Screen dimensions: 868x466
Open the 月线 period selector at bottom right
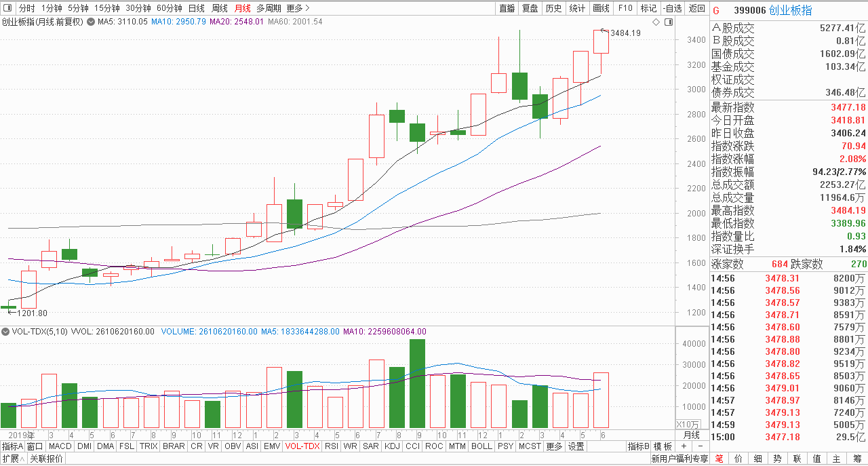[x=691, y=435]
